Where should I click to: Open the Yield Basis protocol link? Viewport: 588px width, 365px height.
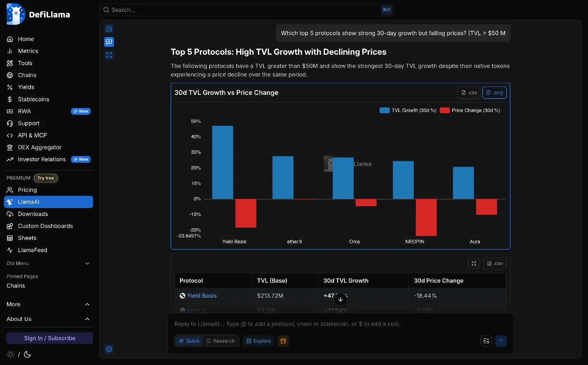pyautogui.click(x=202, y=296)
